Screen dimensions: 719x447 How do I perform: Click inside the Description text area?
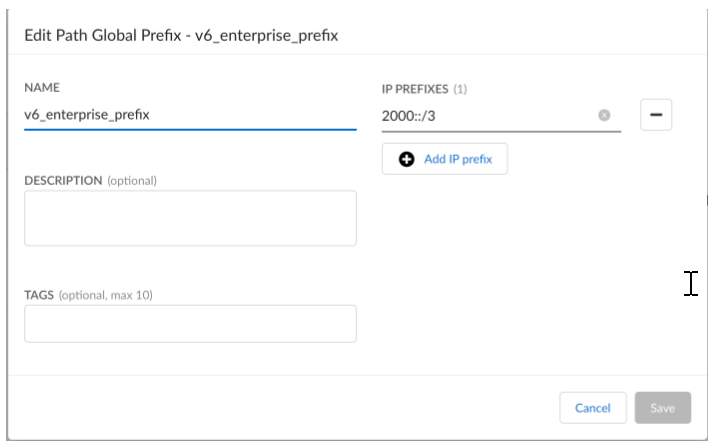point(190,218)
